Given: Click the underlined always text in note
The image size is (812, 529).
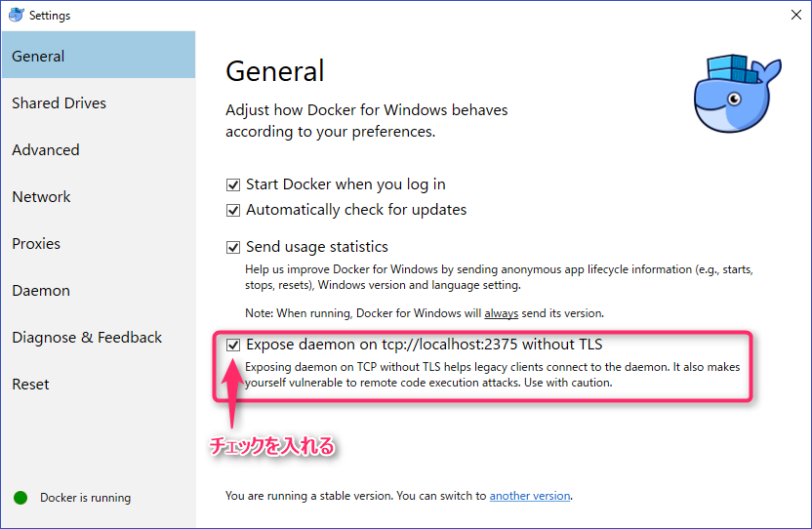Looking at the screenshot, I should coord(501,313).
